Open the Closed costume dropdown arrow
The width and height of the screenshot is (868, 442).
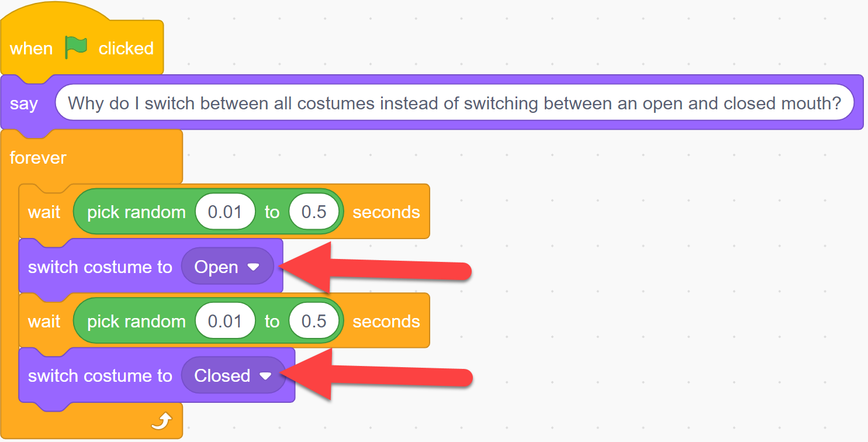click(x=265, y=376)
